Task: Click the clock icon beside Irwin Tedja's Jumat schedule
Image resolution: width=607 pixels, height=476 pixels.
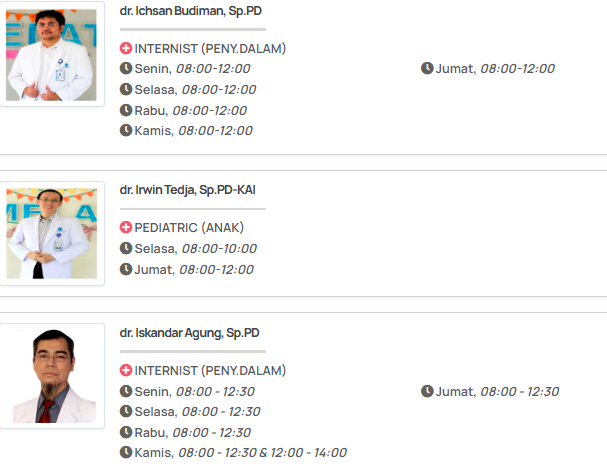Action: click(126, 269)
